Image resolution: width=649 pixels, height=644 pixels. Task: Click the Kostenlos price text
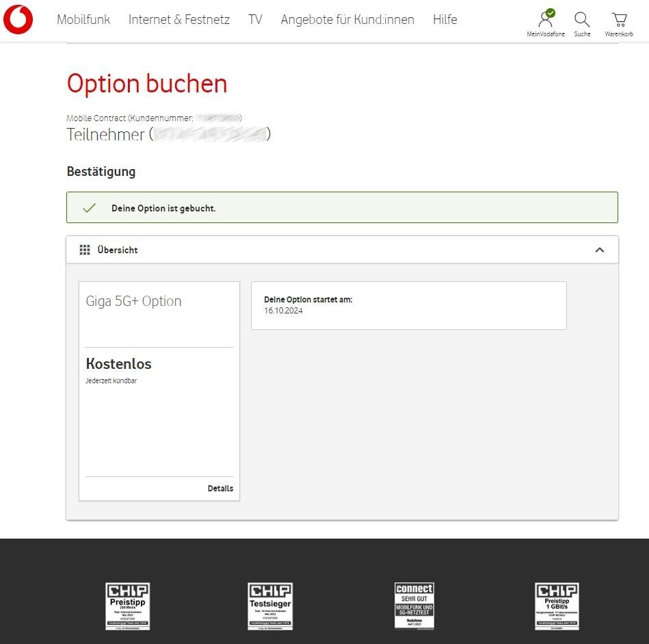(x=118, y=363)
